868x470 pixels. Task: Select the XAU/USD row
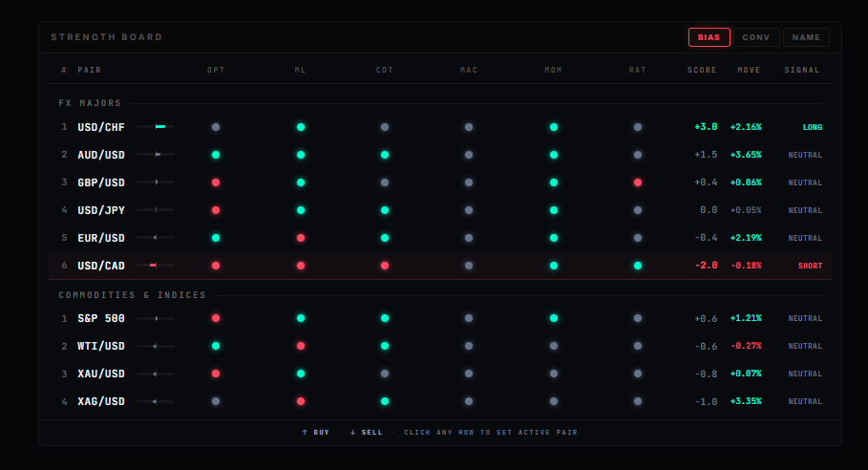pos(101,374)
